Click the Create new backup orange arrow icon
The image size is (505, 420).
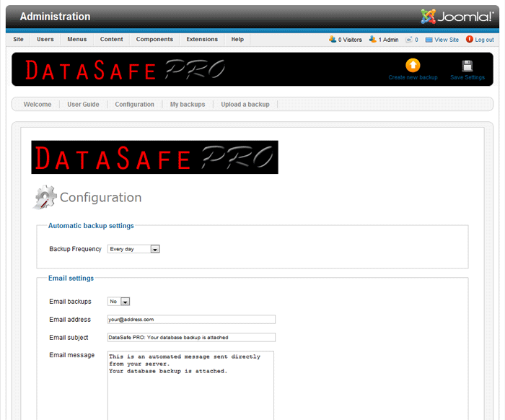coord(413,66)
